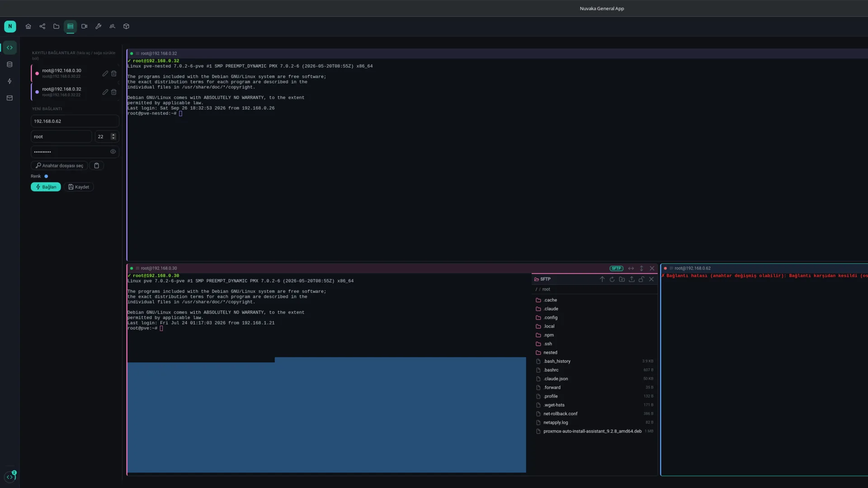Open the .config folder in SFTP
The width and height of the screenshot is (868, 488).
[x=594, y=318]
